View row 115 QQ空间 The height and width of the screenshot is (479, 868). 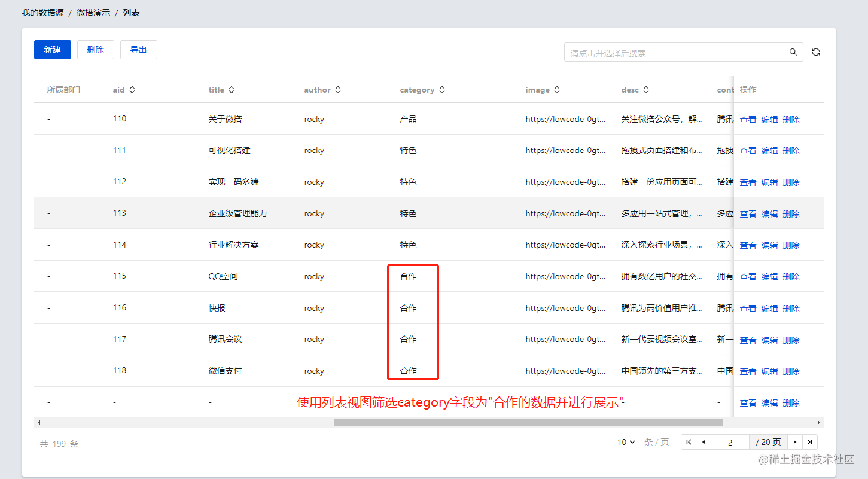tap(748, 277)
